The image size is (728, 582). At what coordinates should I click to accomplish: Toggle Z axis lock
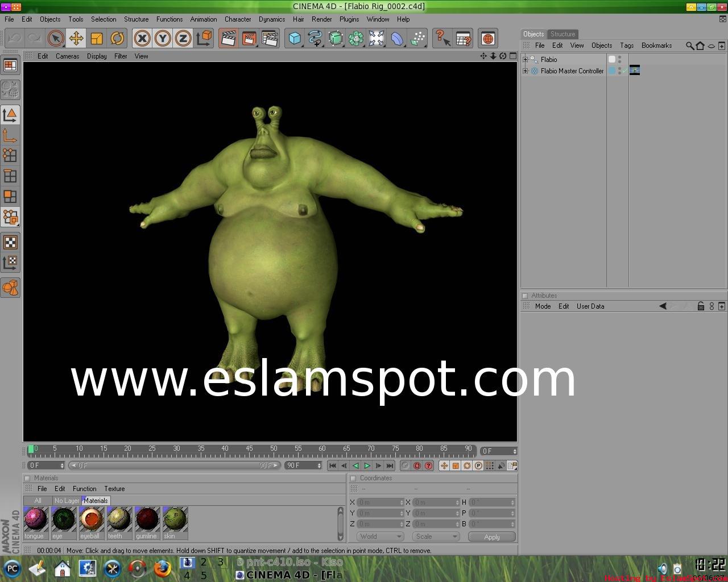click(183, 39)
